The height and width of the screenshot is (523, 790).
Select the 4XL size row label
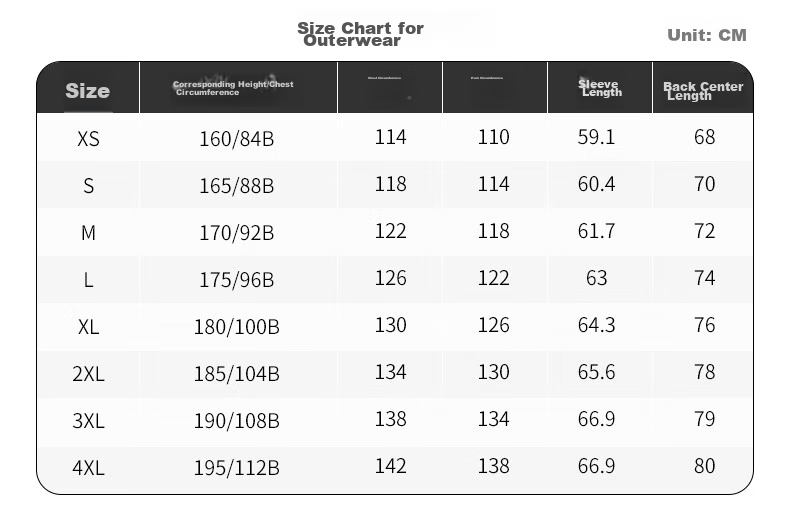click(88, 468)
